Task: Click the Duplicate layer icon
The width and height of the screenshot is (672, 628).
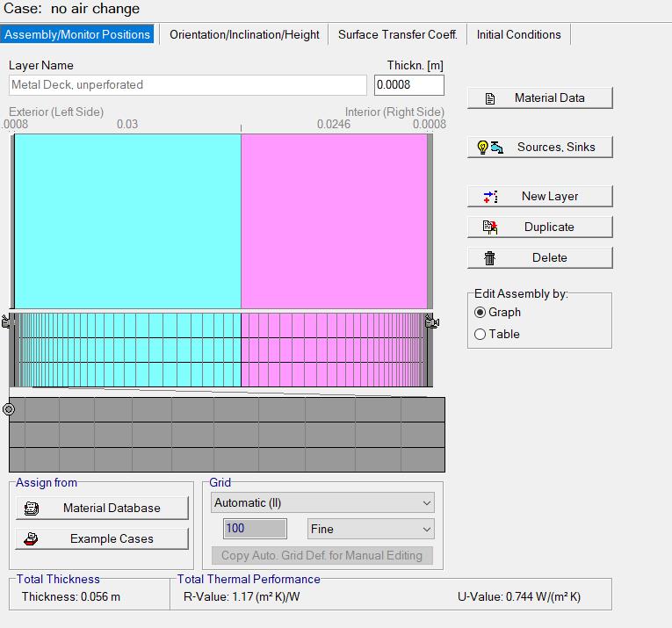Action: coord(490,227)
